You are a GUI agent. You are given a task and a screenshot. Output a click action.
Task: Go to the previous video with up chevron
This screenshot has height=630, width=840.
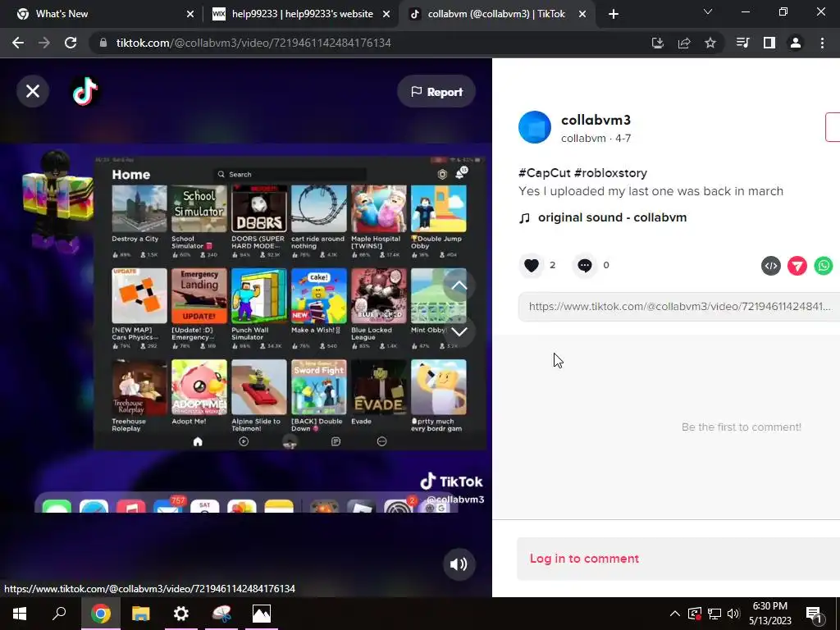point(459,285)
